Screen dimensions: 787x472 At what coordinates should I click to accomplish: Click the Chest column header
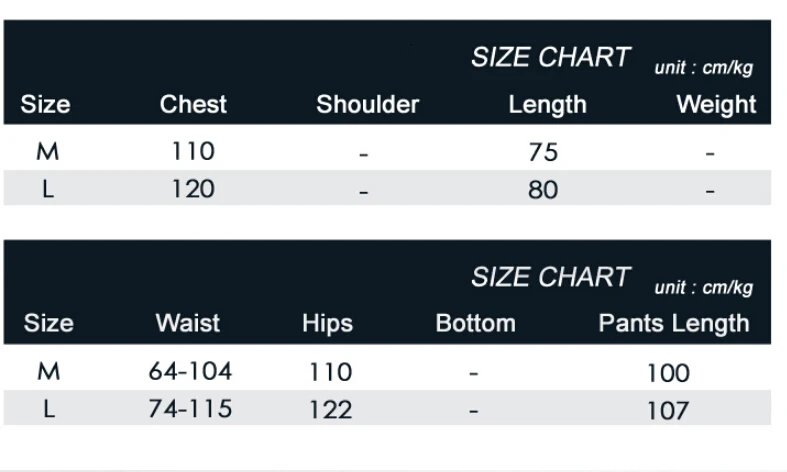193,104
